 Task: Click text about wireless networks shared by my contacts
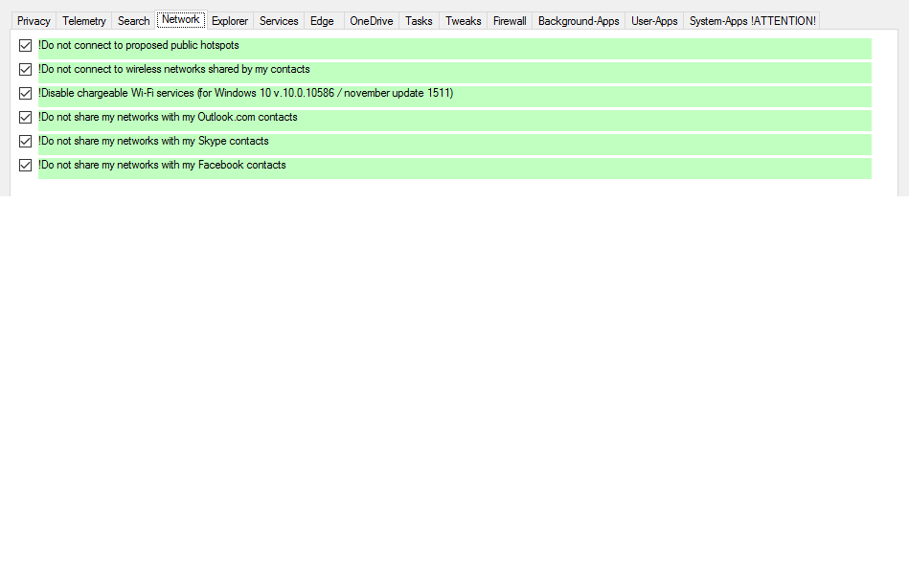174,69
